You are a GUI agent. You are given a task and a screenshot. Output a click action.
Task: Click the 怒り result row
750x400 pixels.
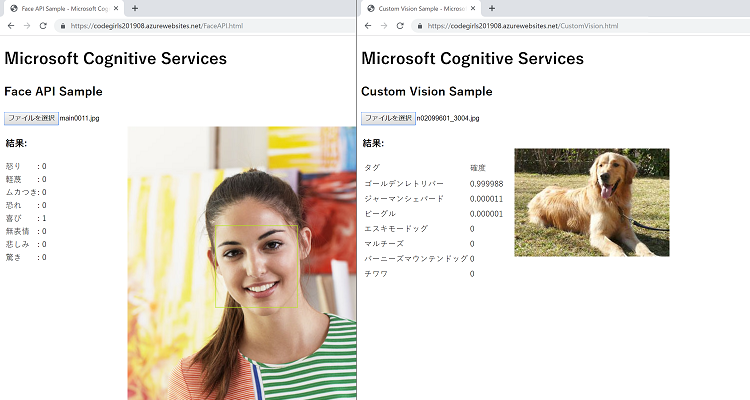click(x=26, y=167)
